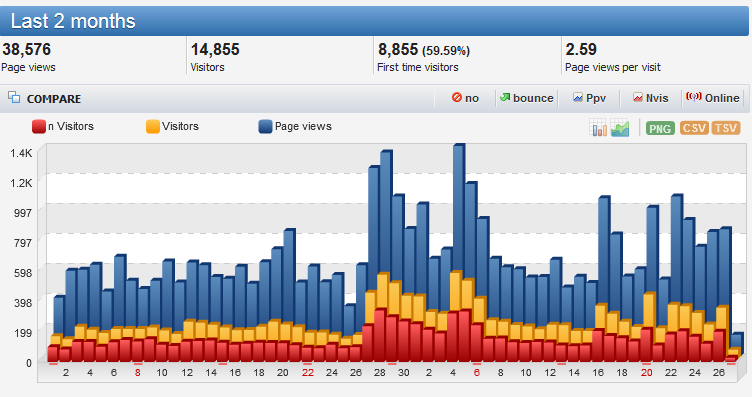The width and height of the screenshot is (752, 397).
Task: Click the red no-entry icon
Action: [457, 97]
